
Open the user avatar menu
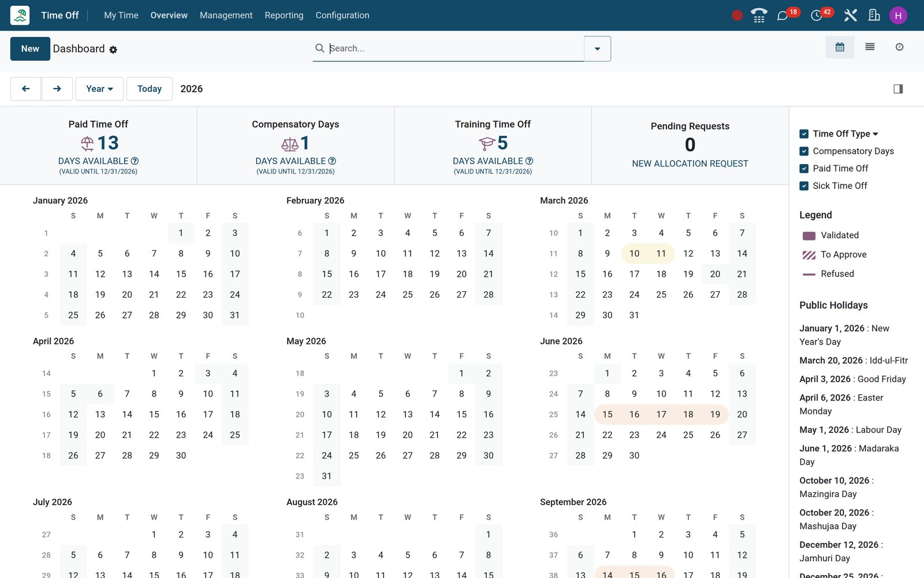[898, 16]
